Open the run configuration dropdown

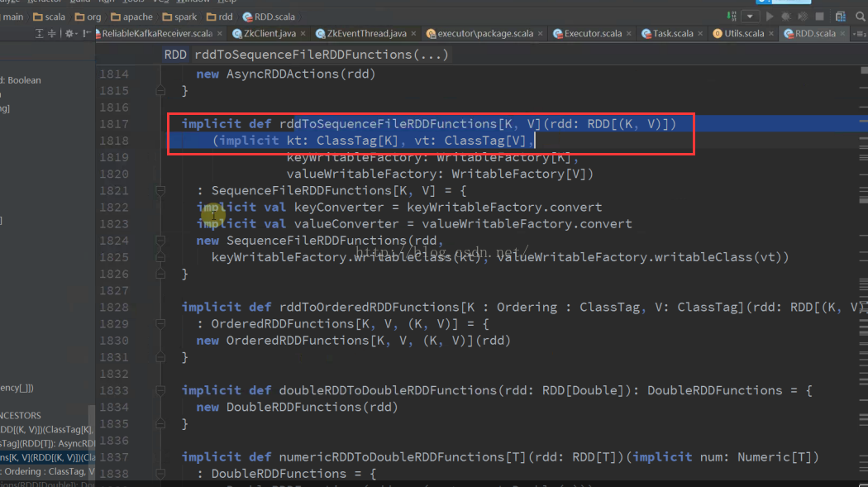(x=750, y=17)
